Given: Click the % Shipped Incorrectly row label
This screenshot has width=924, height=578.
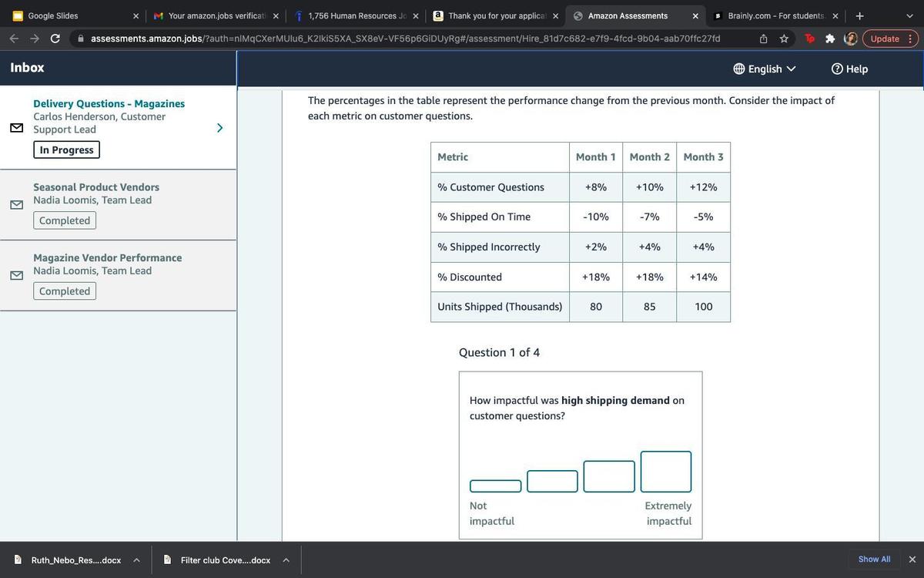Looking at the screenshot, I should point(488,247).
